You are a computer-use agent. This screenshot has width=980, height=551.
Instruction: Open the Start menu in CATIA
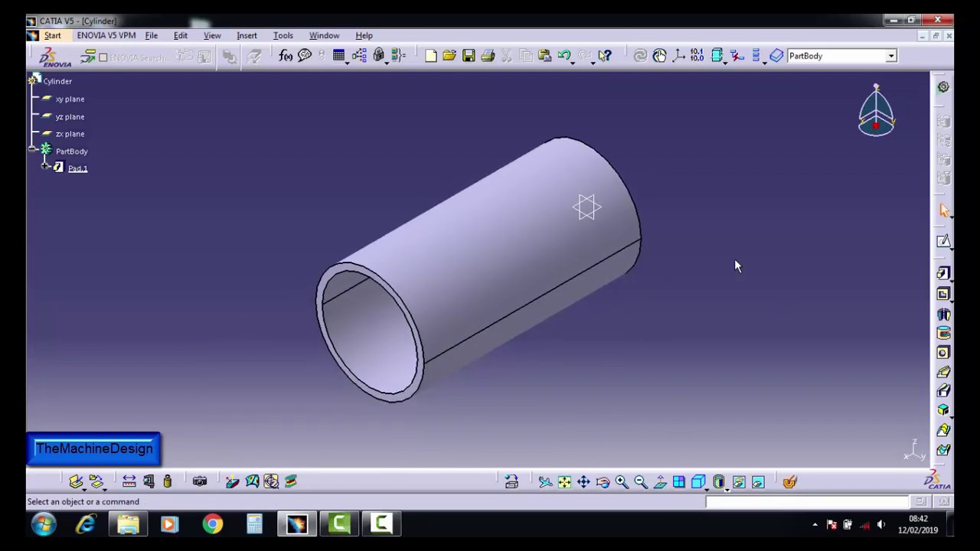coord(52,35)
